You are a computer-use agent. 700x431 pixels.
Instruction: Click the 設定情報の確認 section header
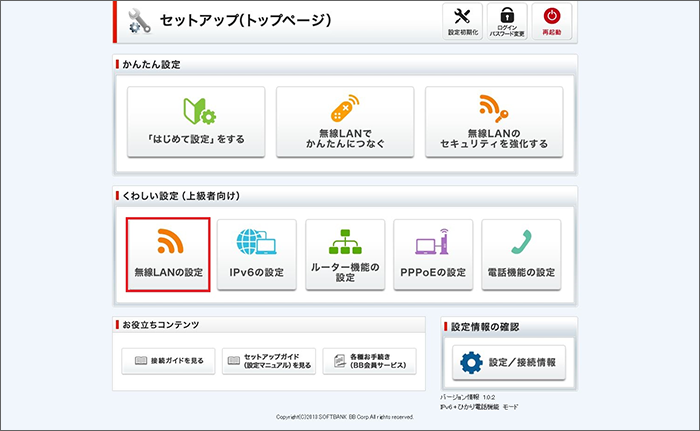pos(485,326)
